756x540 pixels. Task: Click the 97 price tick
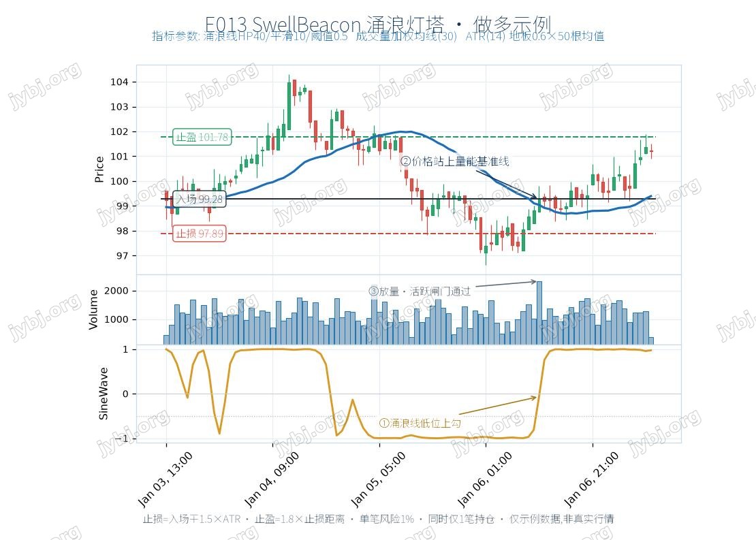coord(123,256)
